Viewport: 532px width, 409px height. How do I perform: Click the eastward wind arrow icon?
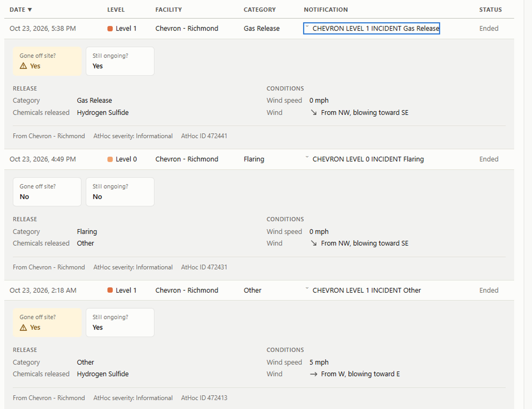(x=314, y=374)
